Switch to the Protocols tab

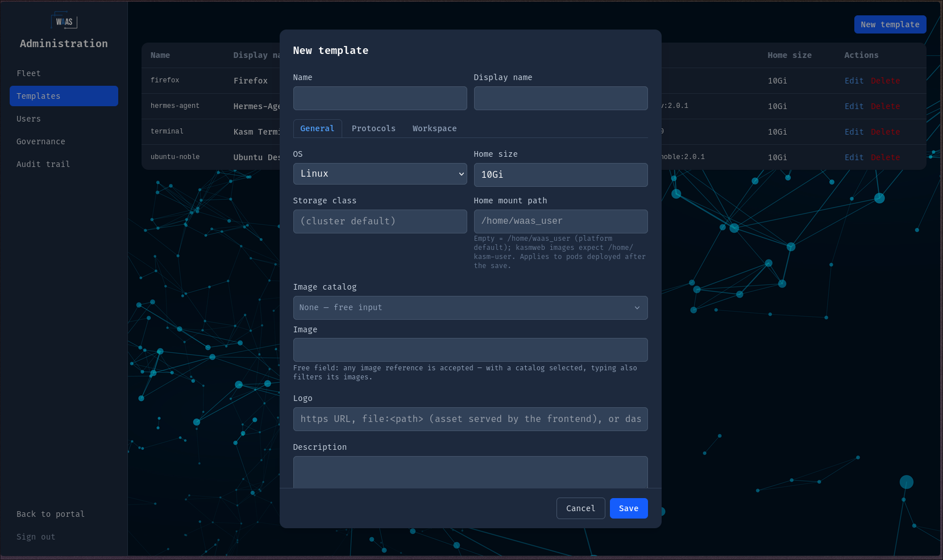(373, 128)
